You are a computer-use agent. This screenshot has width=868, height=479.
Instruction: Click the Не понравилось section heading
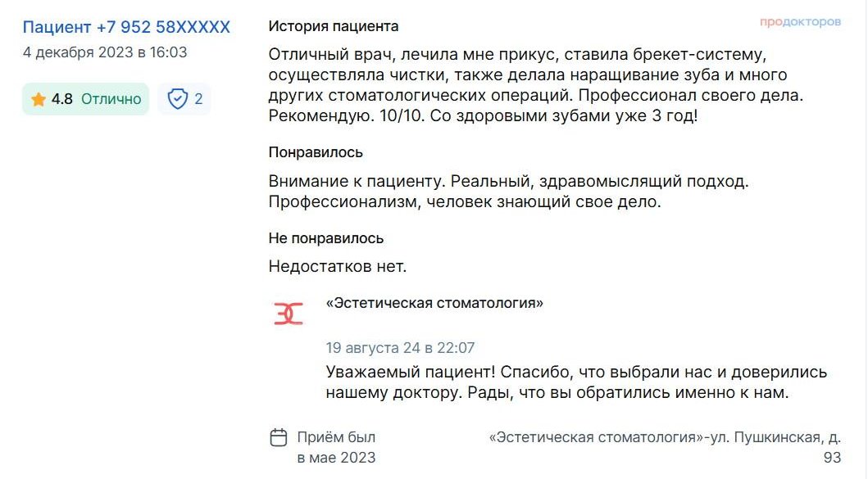click(326, 238)
